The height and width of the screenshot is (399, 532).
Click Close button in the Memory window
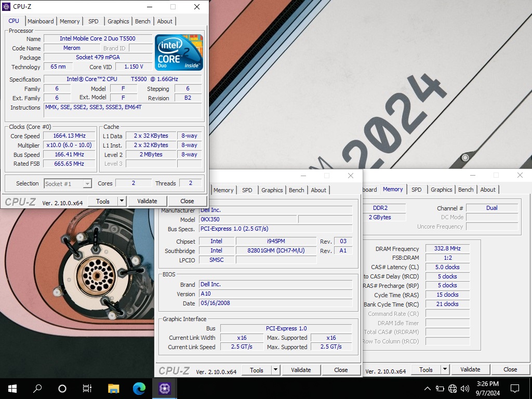(x=510, y=369)
